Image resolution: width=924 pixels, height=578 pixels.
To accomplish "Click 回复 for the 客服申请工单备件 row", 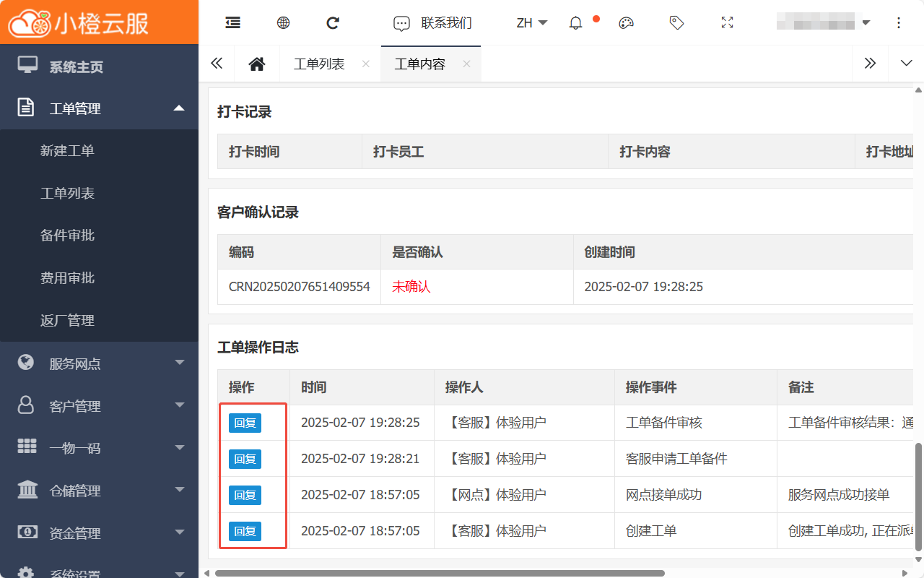I will pos(245,459).
